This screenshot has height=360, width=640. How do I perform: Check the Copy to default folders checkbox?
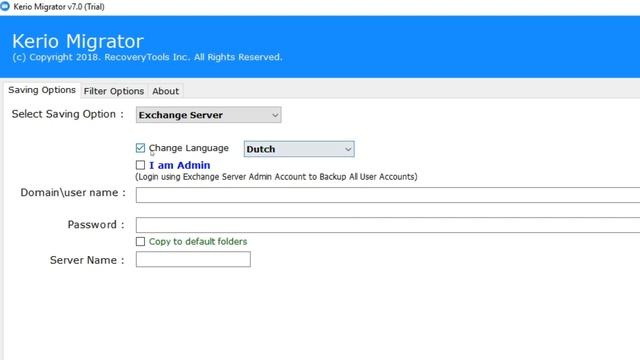[140, 242]
